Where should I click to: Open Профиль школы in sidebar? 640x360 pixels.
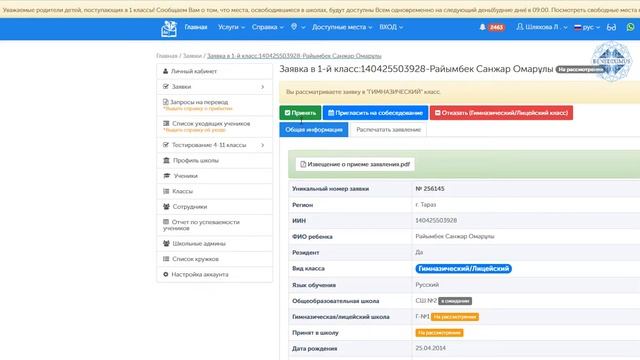pyautogui.click(x=215, y=160)
